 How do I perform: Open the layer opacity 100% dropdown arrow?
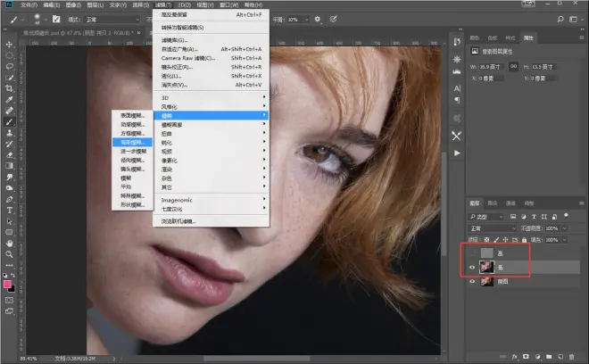tap(565, 228)
